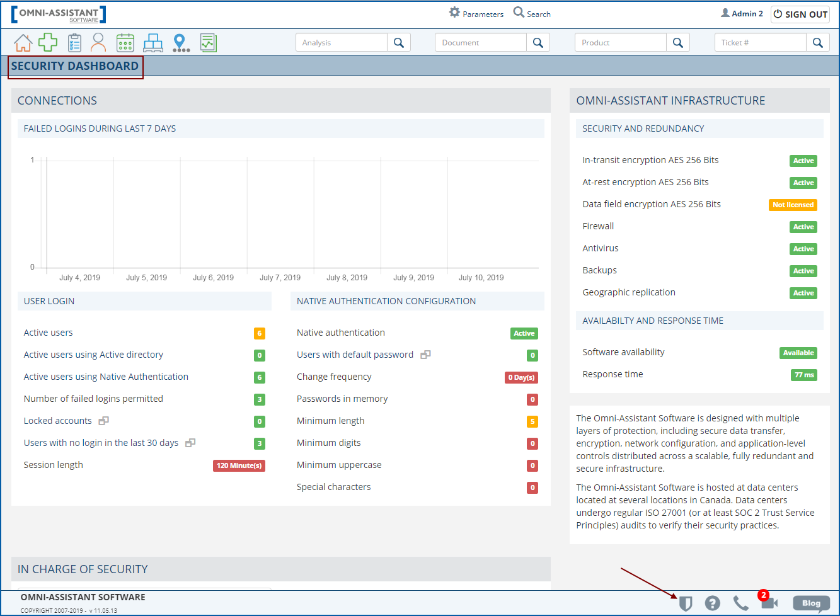This screenshot has height=616, width=840.
Task: Click Minimum uppercase value badge
Action: (x=532, y=466)
